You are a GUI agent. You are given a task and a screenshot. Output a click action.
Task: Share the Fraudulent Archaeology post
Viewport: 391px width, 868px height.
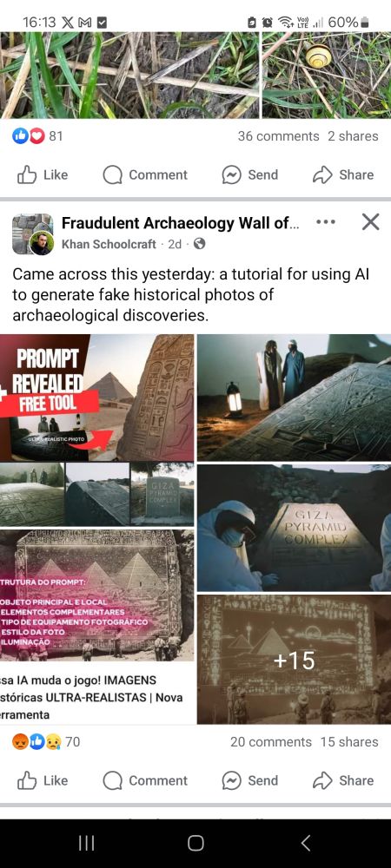click(x=343, y=780)
